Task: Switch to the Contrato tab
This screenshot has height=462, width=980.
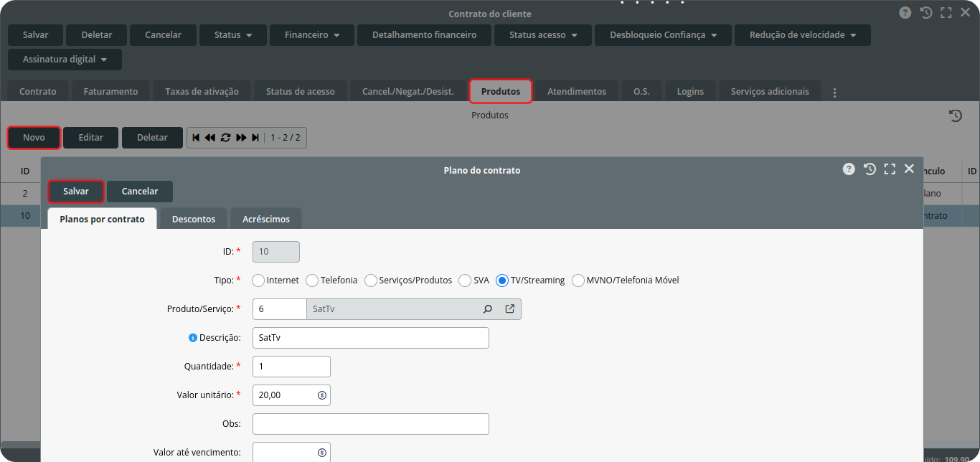Action: click(38, 91)
